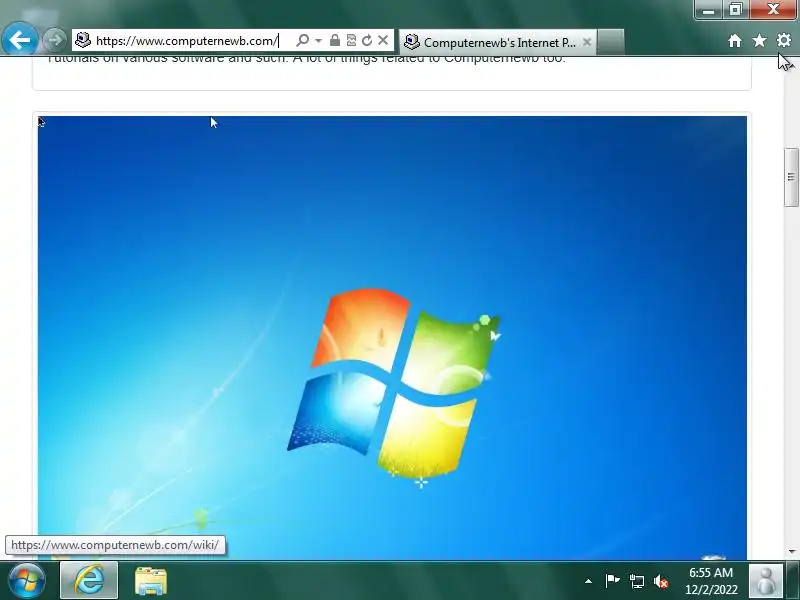Open the address bar autocomplete dropdown arrow

(x=318, y=40)
